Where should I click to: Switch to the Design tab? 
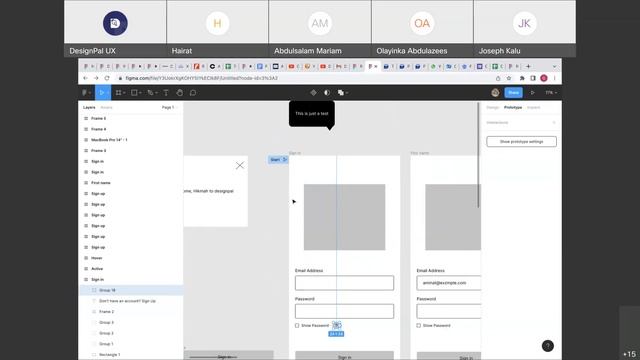tap(493, 107)
